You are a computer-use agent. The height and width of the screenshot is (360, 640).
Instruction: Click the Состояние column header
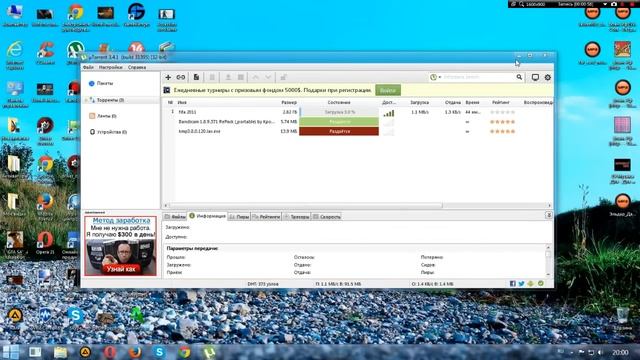point(339,102)
